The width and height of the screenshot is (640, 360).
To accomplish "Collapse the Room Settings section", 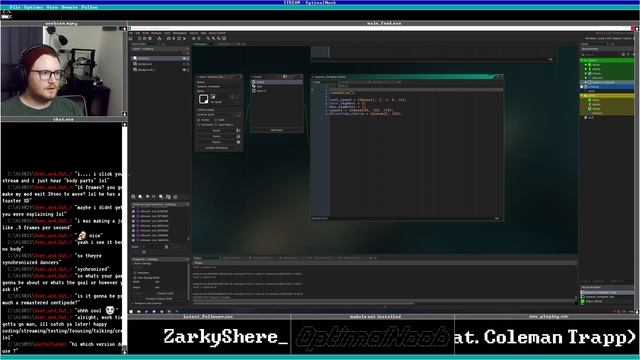I will pos(133,263).
